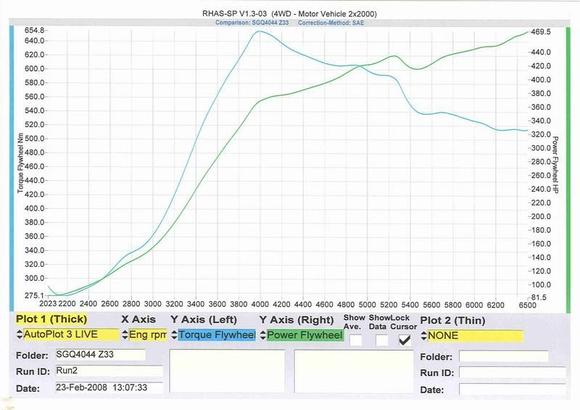Viewport: 580px width, 410px height.
Task: Click the Y Axis (Left) column heading
Action: point(203,320)
